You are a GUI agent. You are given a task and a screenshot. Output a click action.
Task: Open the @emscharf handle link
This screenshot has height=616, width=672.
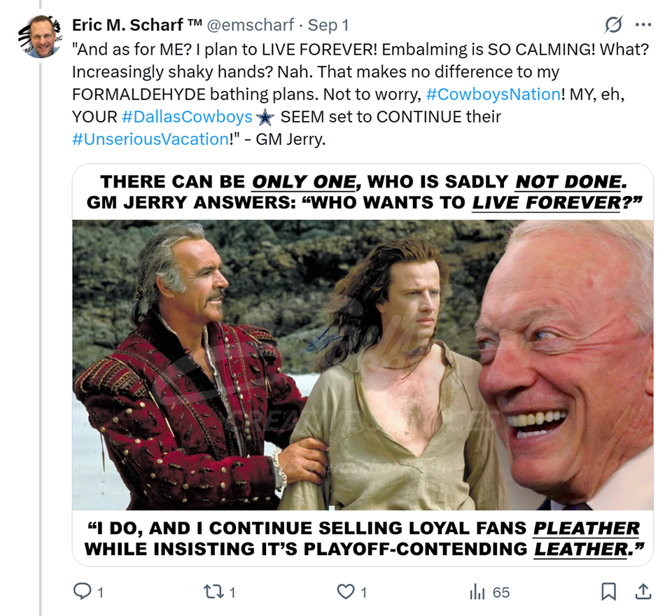(249, 26)
